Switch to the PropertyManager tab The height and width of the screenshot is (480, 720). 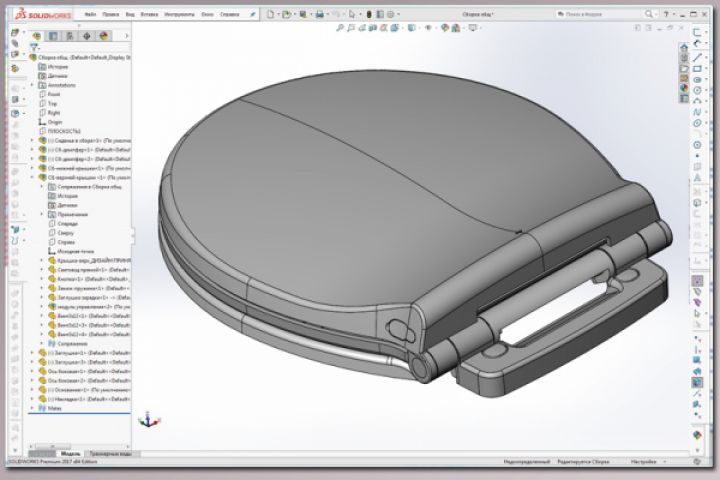(x=53, y=36)
